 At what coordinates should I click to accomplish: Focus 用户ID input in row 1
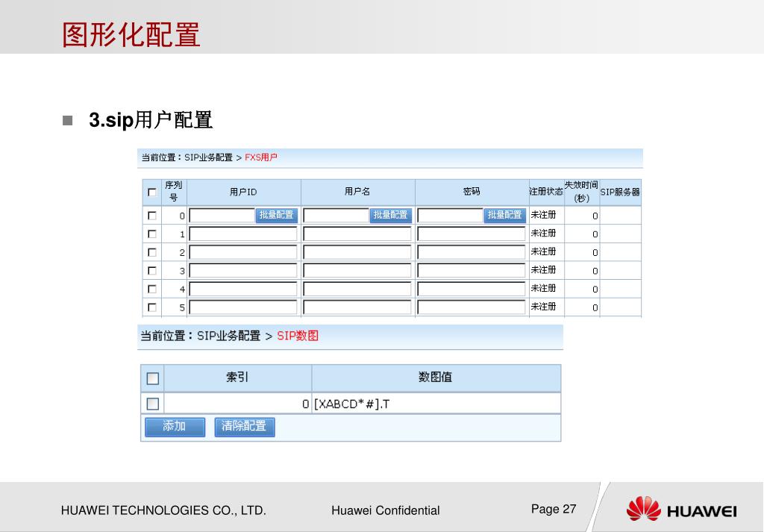coord(243,234)
